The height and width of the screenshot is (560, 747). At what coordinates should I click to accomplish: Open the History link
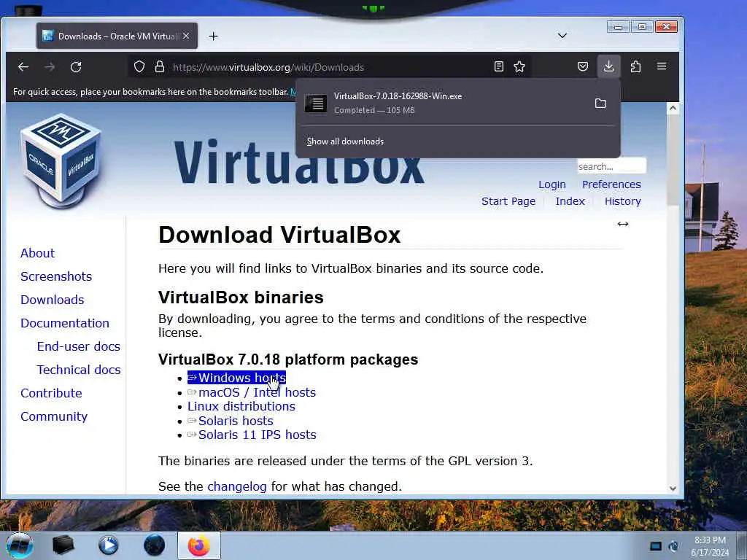click(x=623, y=201)
